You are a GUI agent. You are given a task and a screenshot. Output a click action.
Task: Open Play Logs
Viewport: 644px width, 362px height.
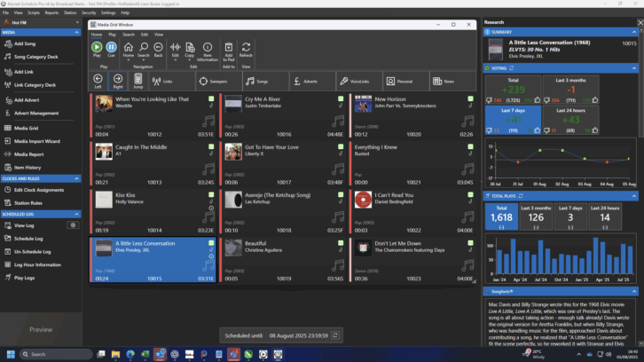click(24, 278)
